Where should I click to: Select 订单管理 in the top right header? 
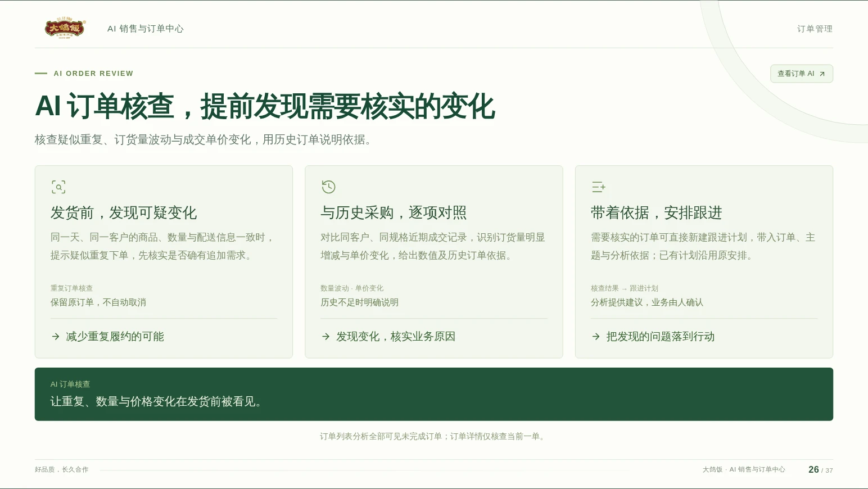815,29
